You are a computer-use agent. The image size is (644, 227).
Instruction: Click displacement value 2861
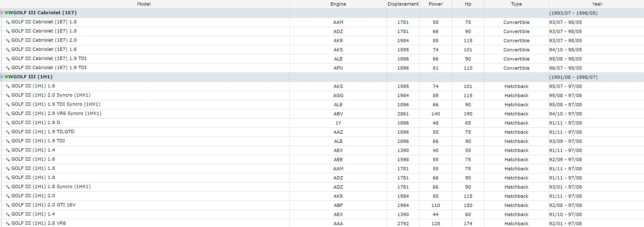tap(403, 114)
